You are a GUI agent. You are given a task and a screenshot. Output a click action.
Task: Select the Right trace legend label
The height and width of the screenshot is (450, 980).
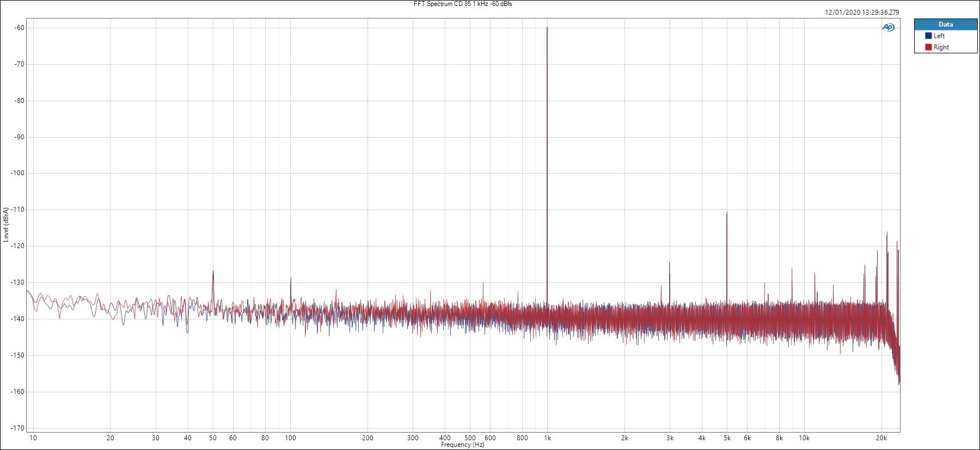tap(941, 47)
